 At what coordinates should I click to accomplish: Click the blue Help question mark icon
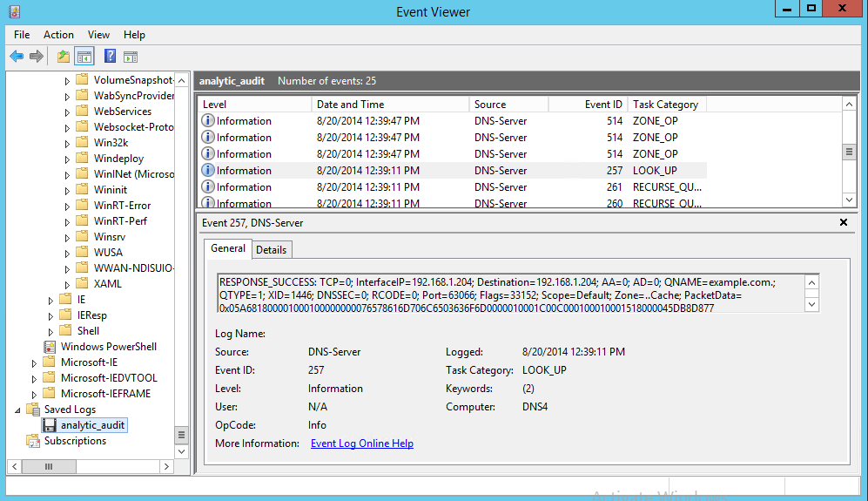point(111,57)
